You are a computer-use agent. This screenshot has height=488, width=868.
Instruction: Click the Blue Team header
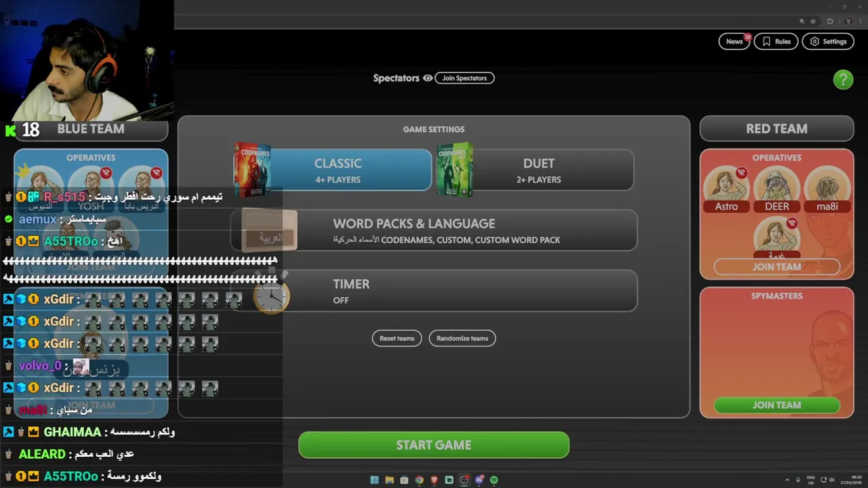91,129
